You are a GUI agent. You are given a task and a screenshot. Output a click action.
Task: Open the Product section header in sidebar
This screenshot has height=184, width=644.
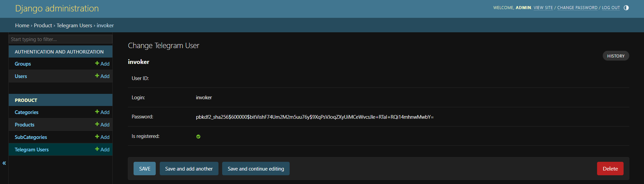[26, 100]
